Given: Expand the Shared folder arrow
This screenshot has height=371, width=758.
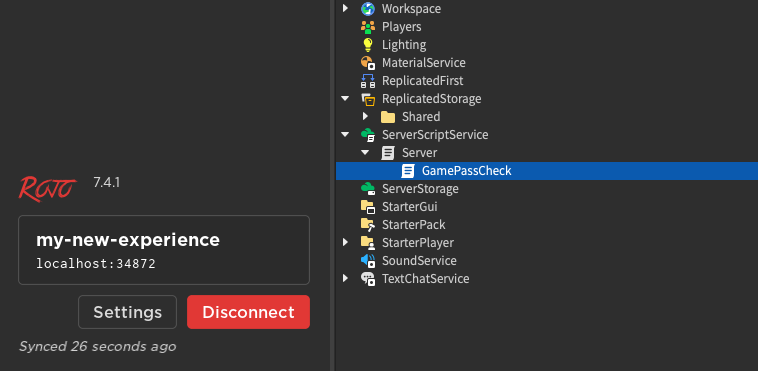Looking at the screenshot, I should click(x=365, y=117).
